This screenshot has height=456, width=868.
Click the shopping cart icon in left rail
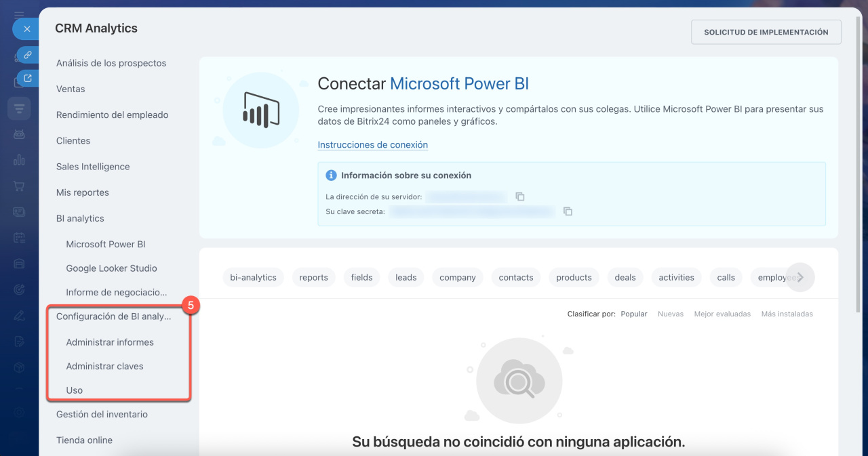tap(19, 186)
